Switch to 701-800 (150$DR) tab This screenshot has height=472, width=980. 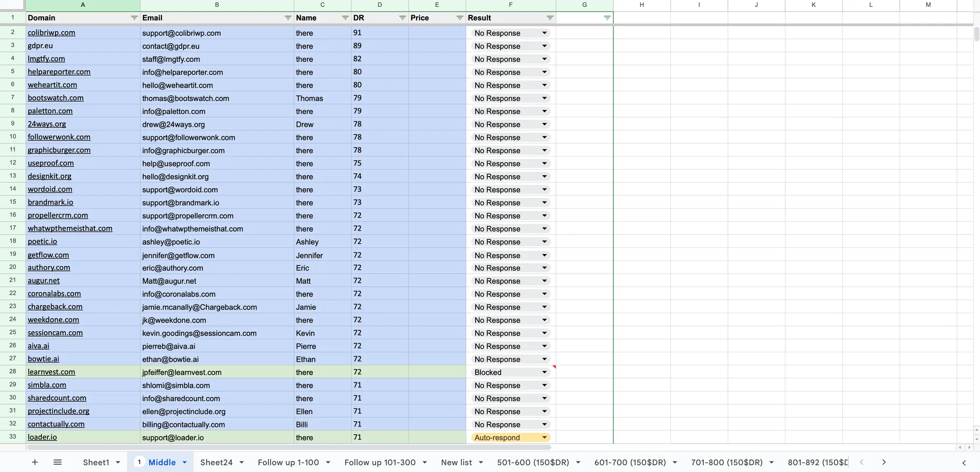(726, 462)
